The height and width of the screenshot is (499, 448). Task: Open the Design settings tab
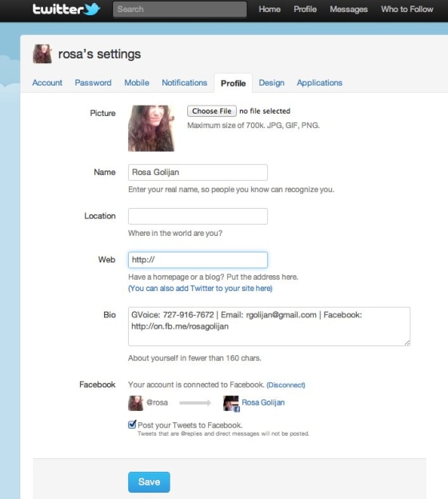(271, 82)
